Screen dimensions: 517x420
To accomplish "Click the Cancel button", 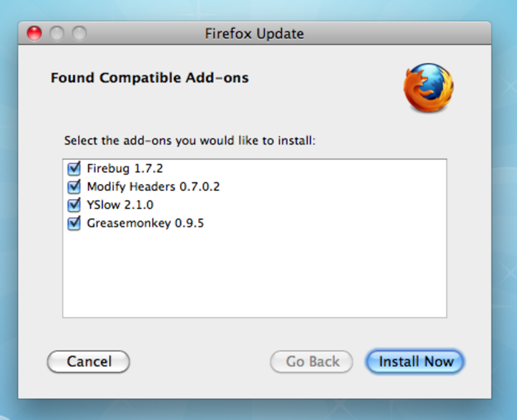I will (89, 362).
